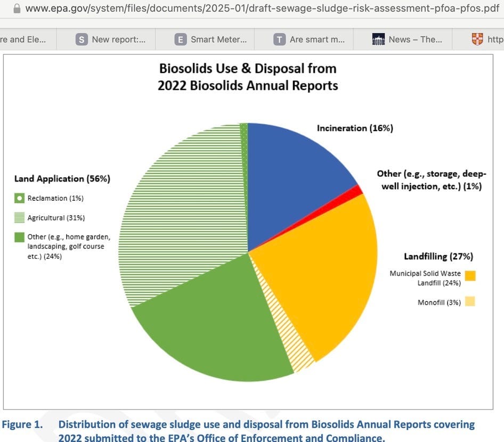Open the 're and Ele...' bookmark

click(x=23, y=39)
